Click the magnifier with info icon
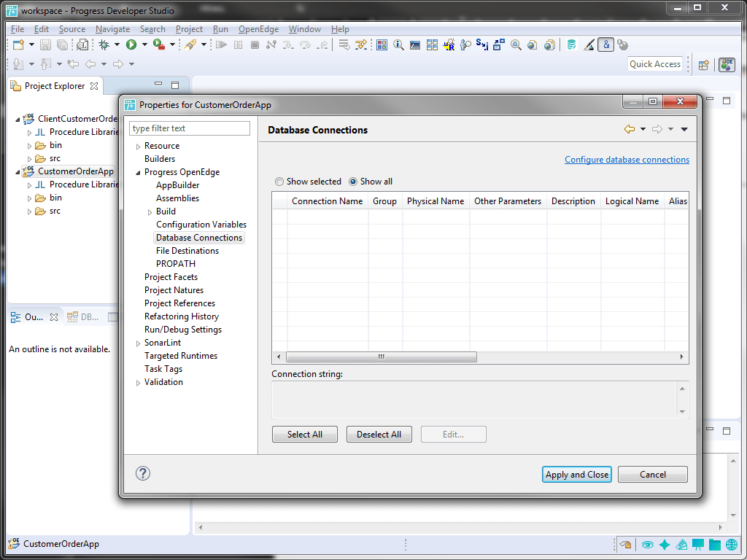 [x=398, y=44]
